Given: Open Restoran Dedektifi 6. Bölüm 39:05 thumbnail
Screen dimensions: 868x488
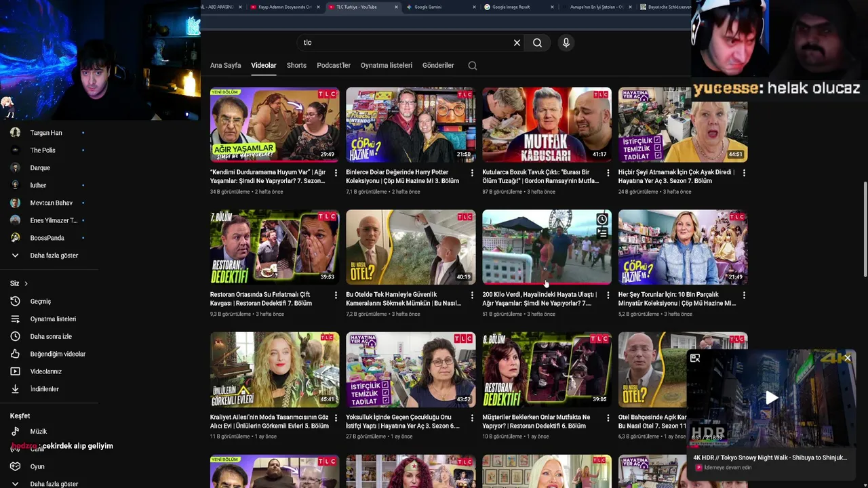Looking at the screenshot, I should pos(547,369).
